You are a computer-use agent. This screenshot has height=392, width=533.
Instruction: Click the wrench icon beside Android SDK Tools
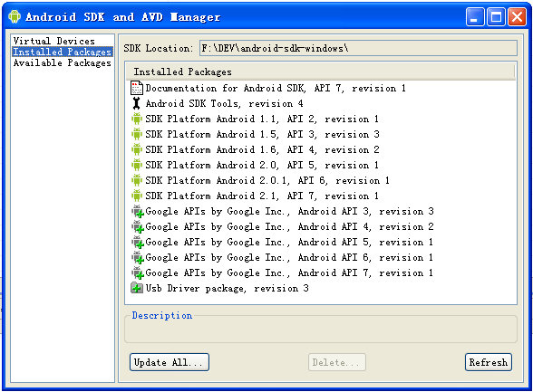click(137, 103)
